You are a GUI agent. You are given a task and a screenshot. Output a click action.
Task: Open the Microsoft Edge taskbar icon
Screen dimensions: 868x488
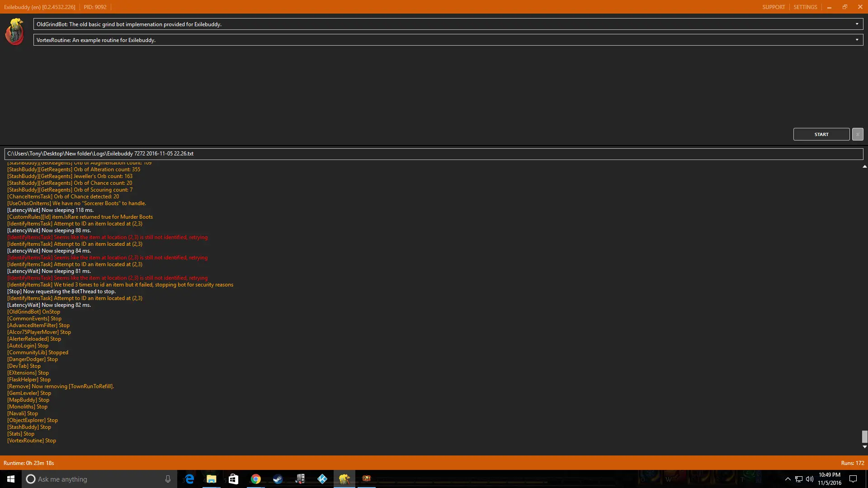pyautogui.click(x=189, y=479)
